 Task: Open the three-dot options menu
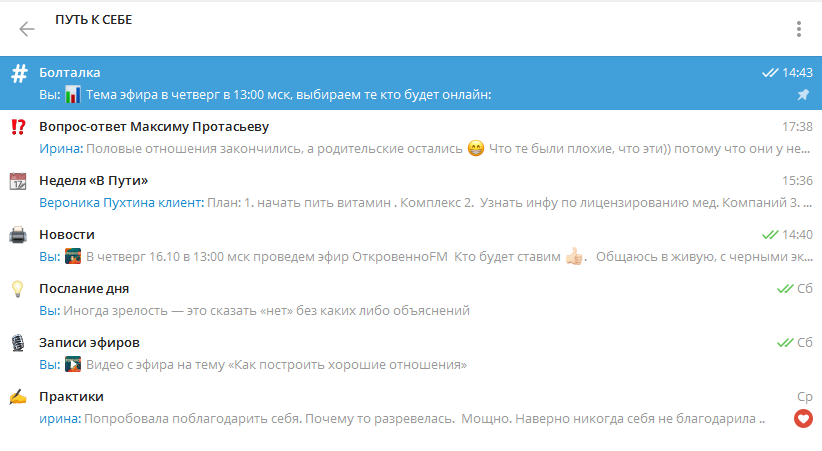coord(798,28)
